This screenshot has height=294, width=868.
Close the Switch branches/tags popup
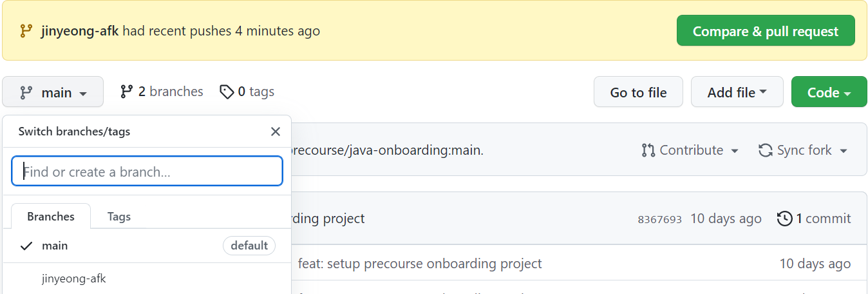(x=276, y=132)
